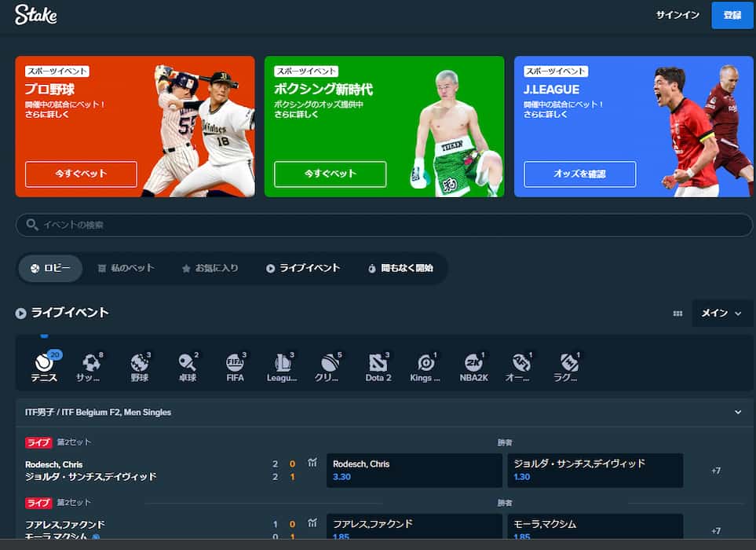Image resolution: width=756 pixels, height=550 pixels.
Task: Select the クリケット sport icon
Action: pos(328,367)
